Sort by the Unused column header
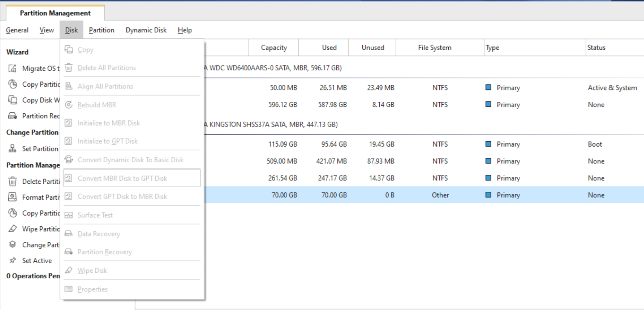Image resolution: width=644 pixels, height=310 pixels. tap(373, 47)
